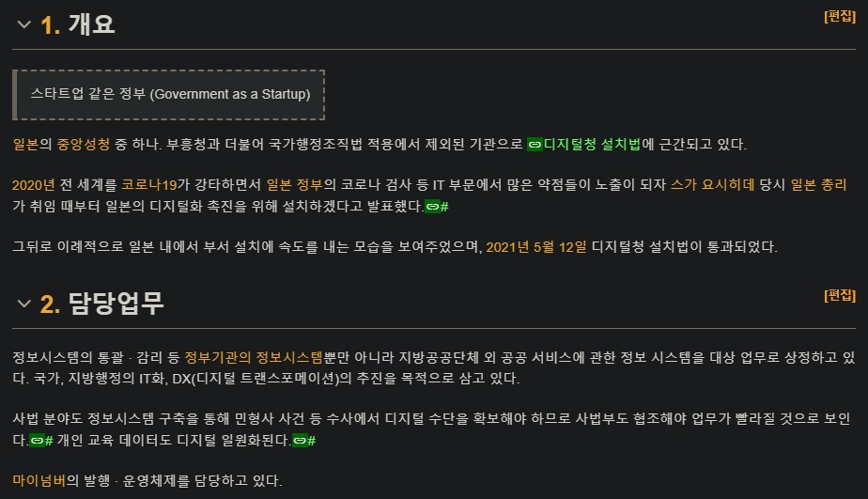Viewport: 868px width, 499px height.
Task: Open the 일본 총리 link
Action: pyautogui.click(x=818, y=185)
